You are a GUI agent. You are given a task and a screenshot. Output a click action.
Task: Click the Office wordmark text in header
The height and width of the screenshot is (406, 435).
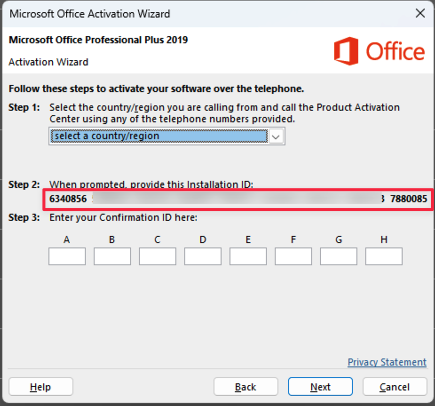click(x=395, y=51)
